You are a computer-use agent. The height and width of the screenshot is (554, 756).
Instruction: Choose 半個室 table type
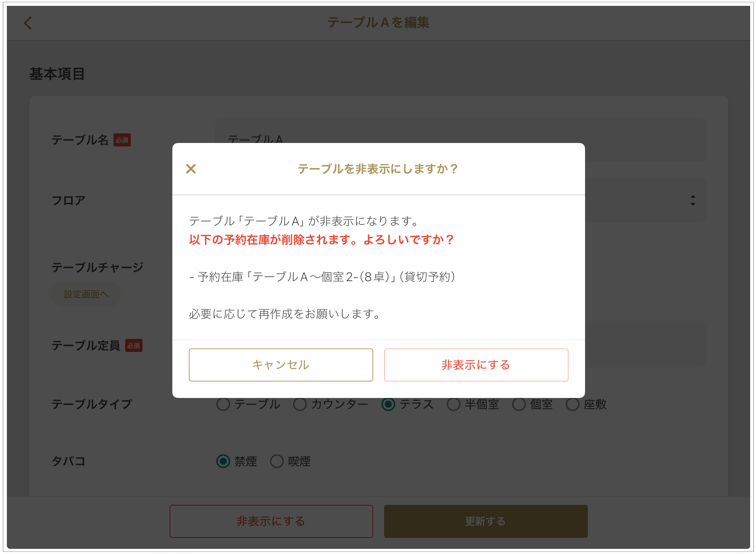(x=453, y=405)
